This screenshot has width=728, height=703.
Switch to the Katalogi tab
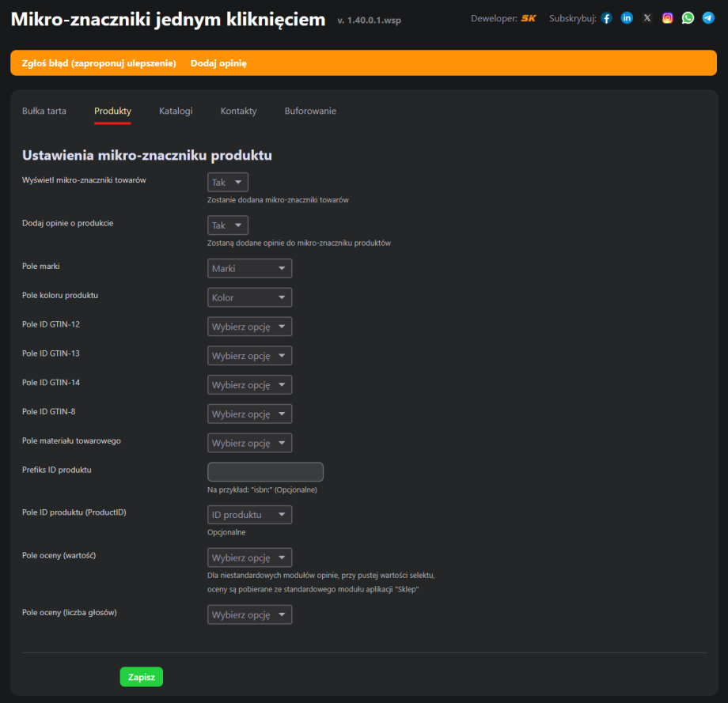tap(176, 111)
